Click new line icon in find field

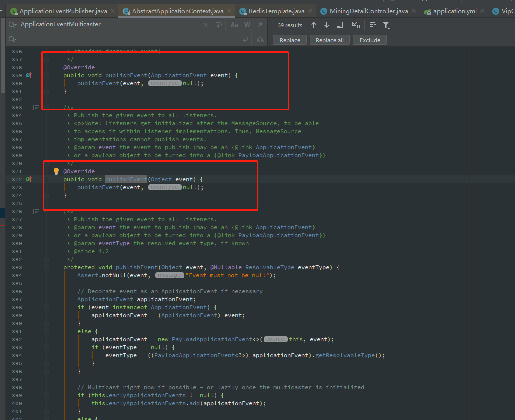pyautogui.click(x=219, y=25)
